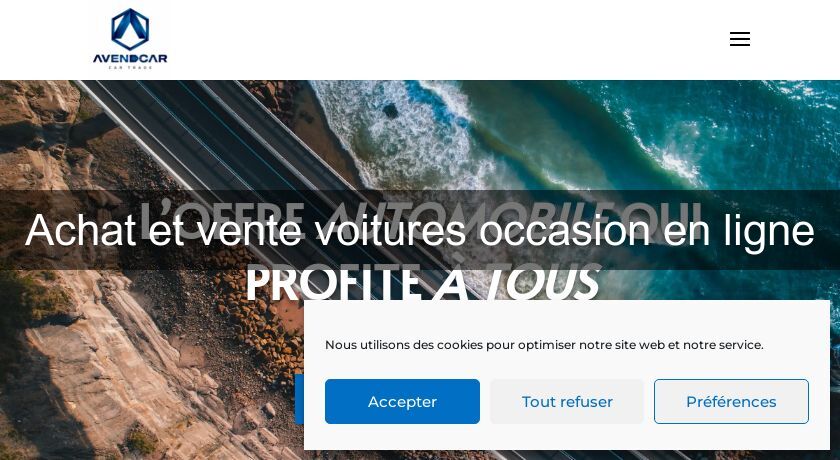Click the partially hidden blue button behind banner

pyautogui.click(x=299, y=399)
